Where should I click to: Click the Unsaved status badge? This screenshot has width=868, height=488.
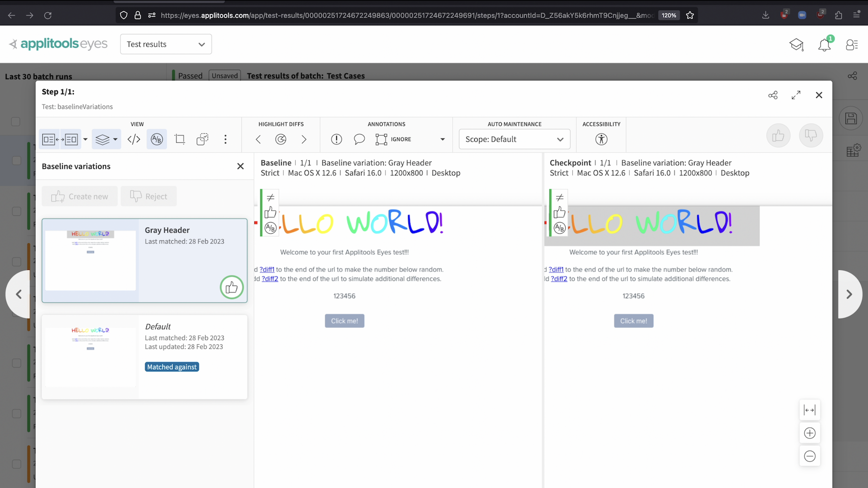(x=225, y=76)
